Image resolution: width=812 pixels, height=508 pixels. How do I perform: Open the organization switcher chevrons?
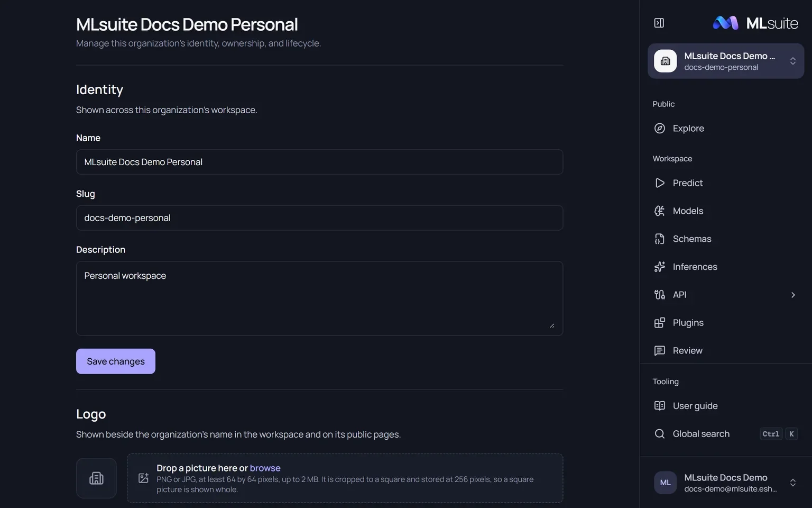[793, 61]
